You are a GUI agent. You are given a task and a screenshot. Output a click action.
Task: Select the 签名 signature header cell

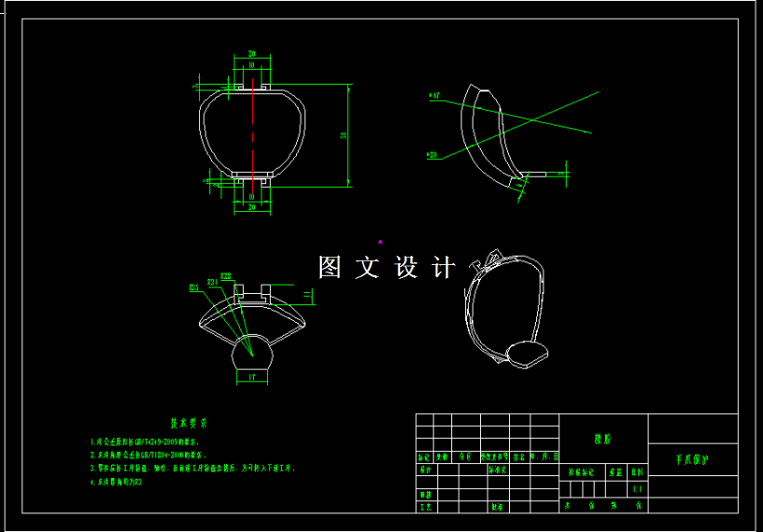click(x=518, y=457)
